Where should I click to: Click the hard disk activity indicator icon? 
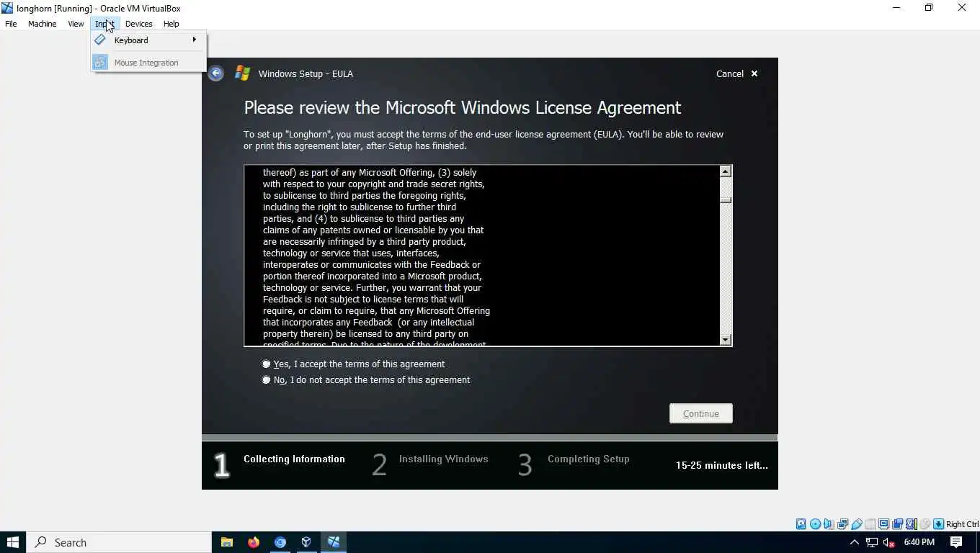coord(801,524)
